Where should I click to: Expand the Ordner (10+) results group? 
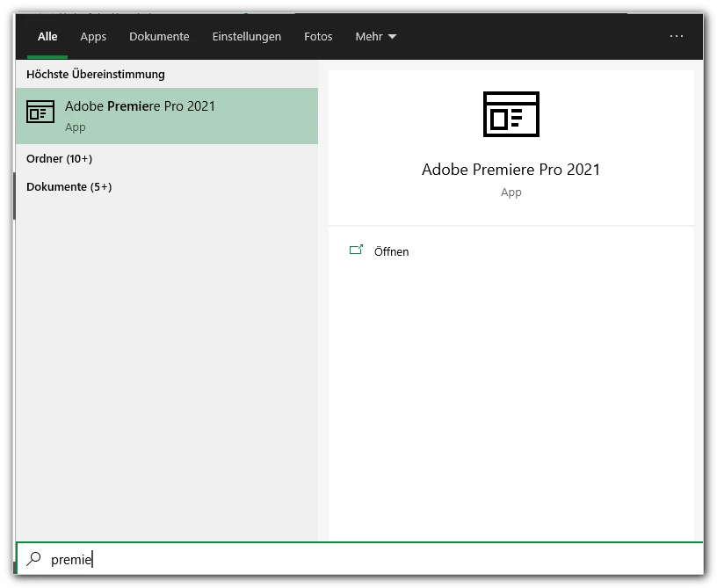click(x=60, y=159)
